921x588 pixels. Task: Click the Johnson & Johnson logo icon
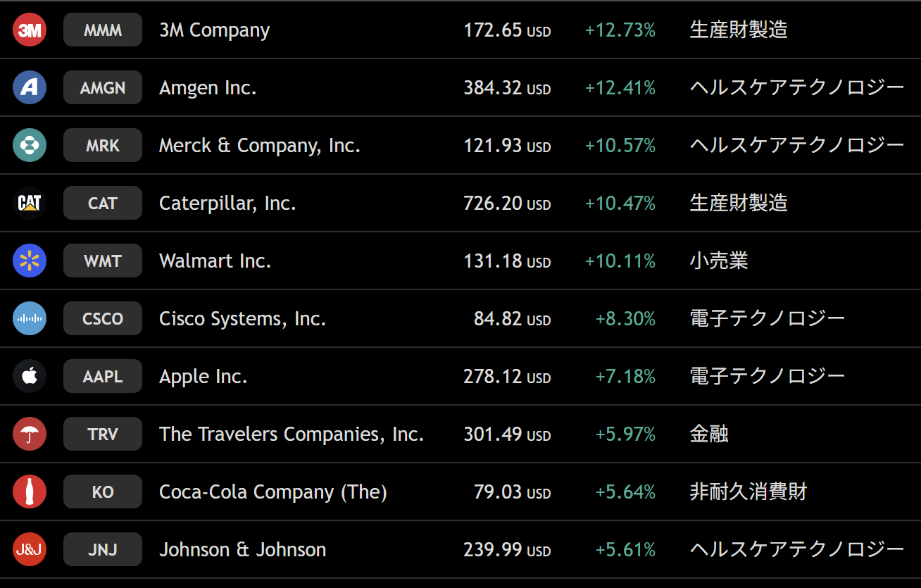click(x=30, y=550)
